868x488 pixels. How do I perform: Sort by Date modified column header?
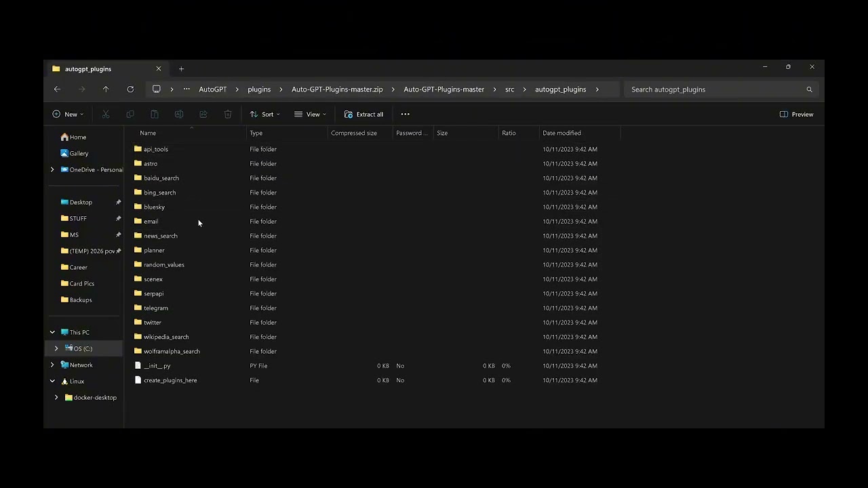click(x=561, y=133)
